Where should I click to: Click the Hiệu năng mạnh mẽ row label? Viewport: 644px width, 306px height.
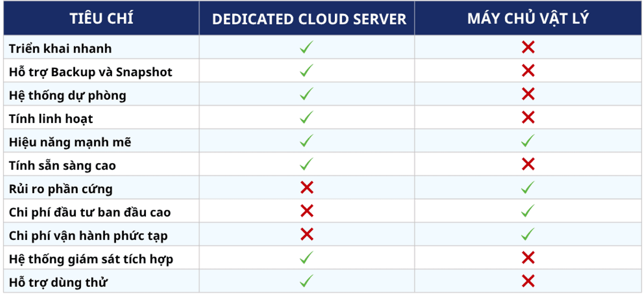pos(70,142)
